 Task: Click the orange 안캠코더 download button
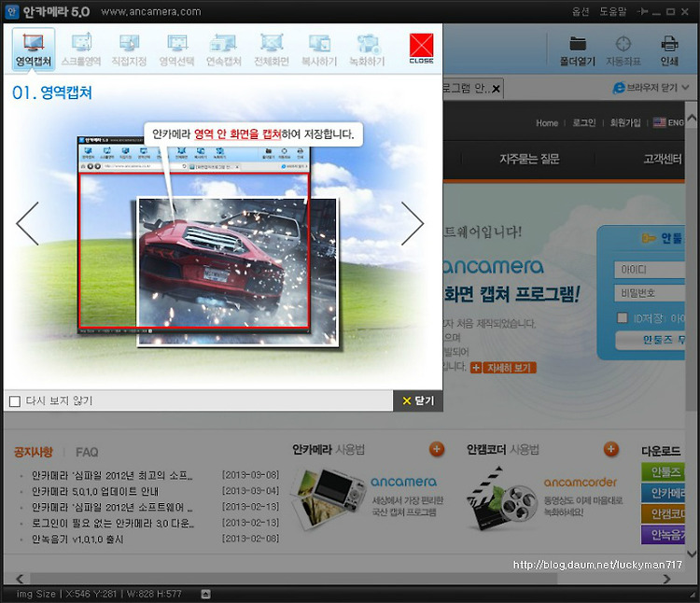(x=663, y=513)
